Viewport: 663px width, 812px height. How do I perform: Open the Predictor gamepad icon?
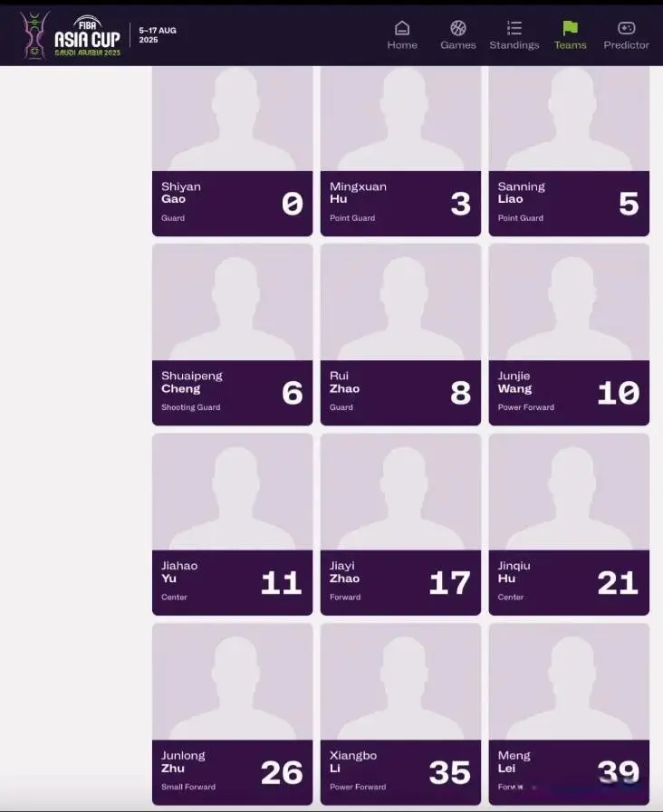coord(626,28)
